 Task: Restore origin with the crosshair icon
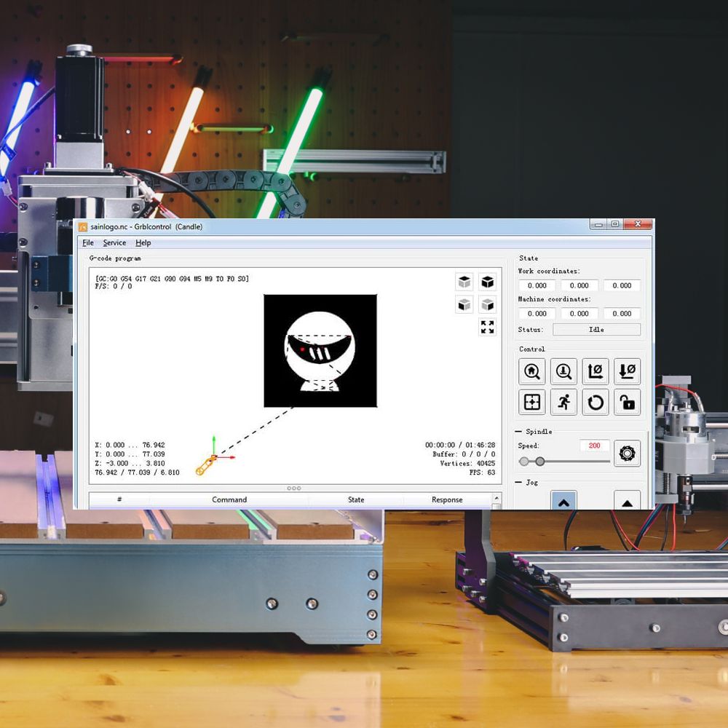[x=531, y=402]
